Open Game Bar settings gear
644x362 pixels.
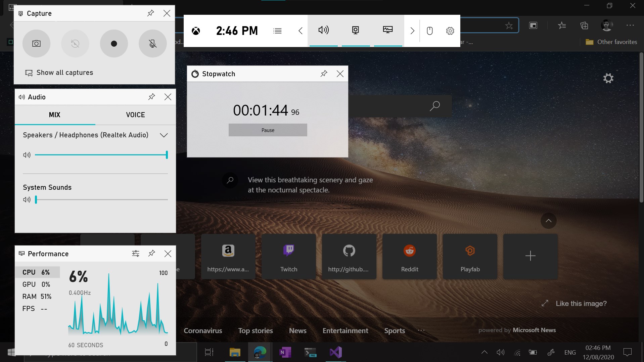click(x=450, y=31)
